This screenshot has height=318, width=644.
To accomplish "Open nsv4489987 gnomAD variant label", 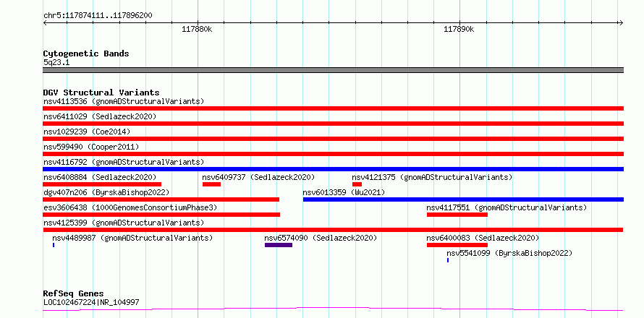I will (x=132, y=238).
